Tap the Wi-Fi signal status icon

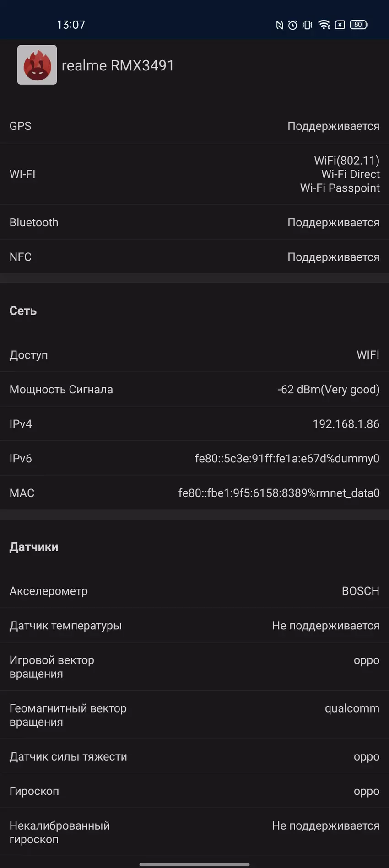(324, 25)
